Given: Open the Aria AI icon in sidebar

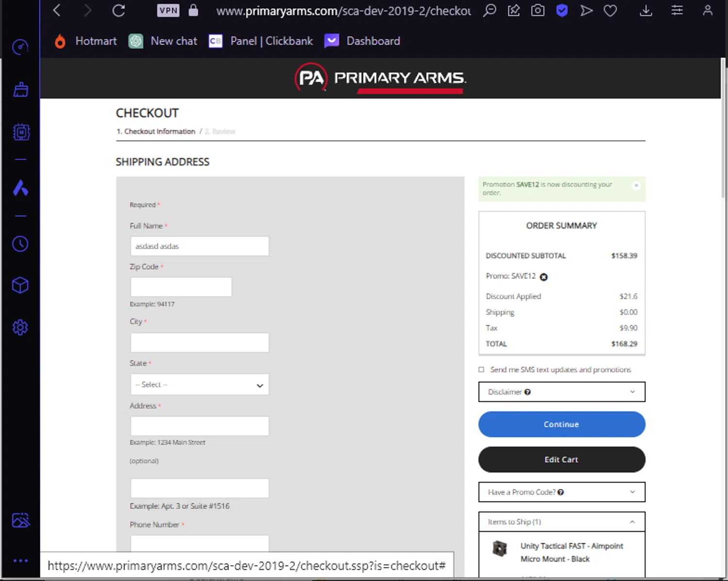Looking at the screenshot, I should pos(20,188).
